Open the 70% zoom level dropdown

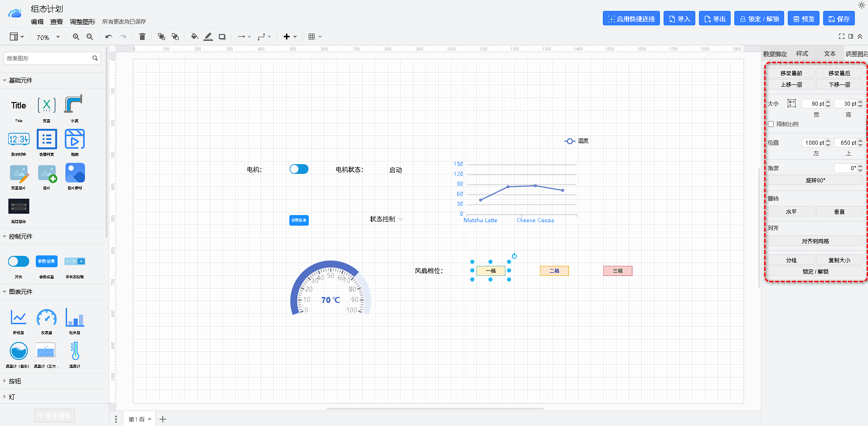[x=48, y=37]
